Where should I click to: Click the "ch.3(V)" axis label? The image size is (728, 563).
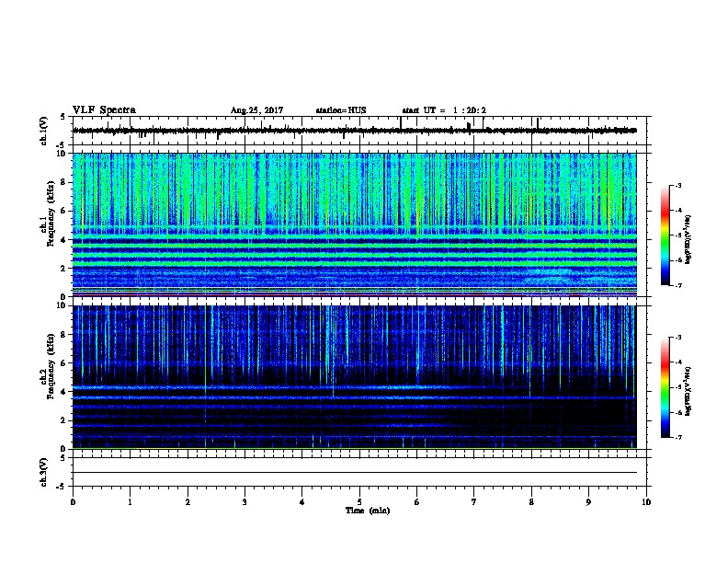click(43, 472)
